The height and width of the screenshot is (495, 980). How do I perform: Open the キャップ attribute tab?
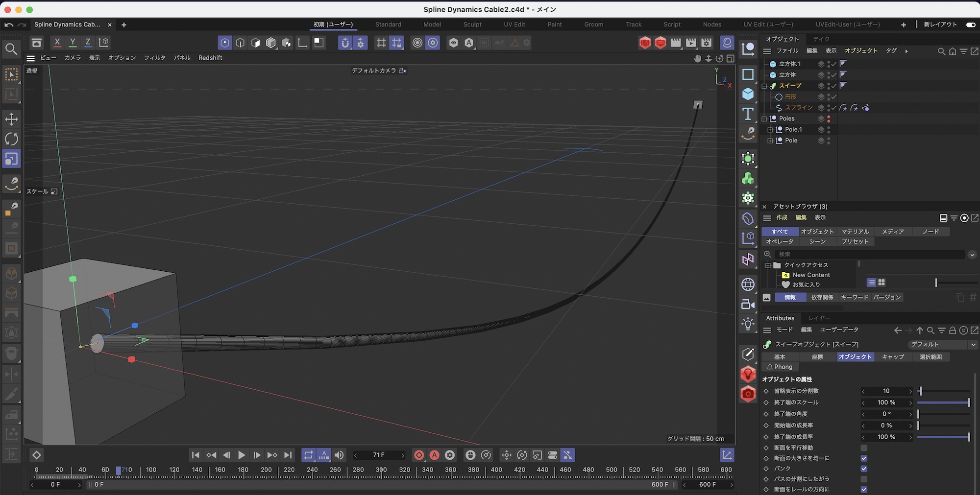893,357
